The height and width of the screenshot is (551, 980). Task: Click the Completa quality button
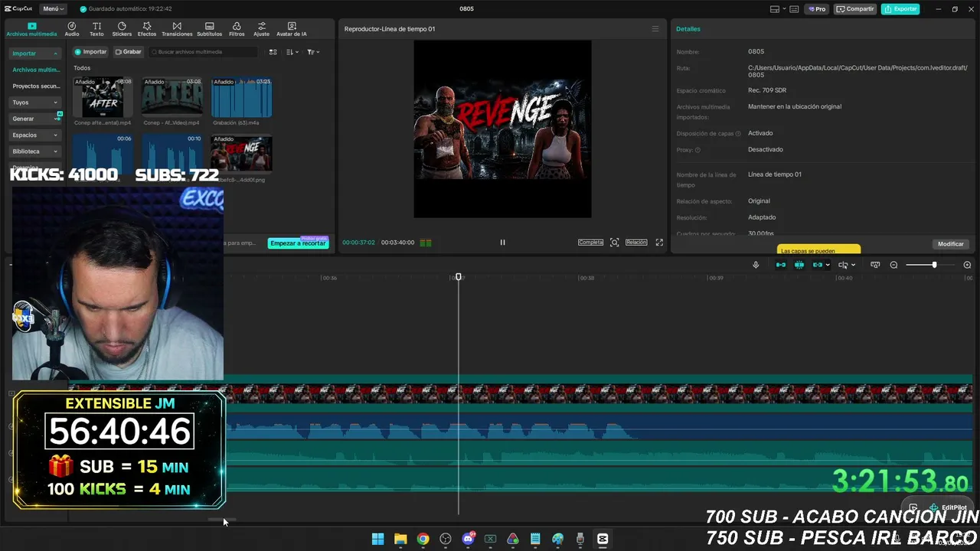(x=590, y=243)
